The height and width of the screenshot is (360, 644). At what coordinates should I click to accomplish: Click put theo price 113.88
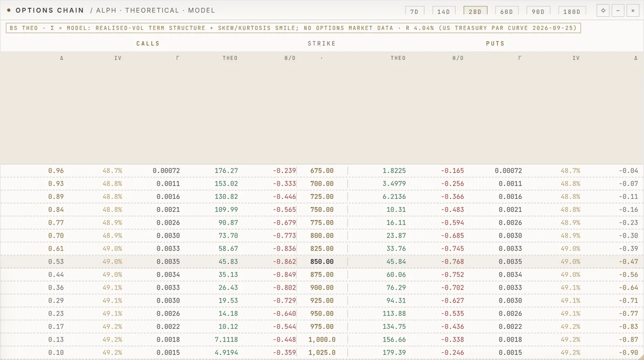coord(394,314)
